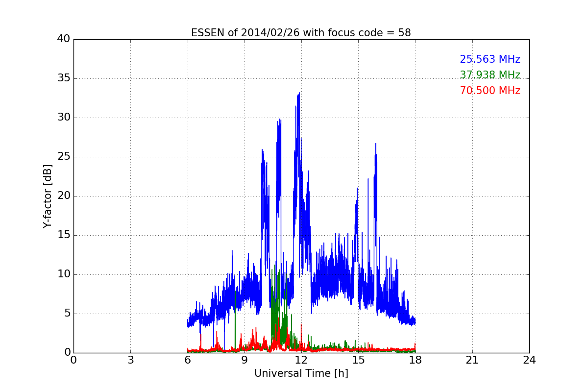Click the y-axis tick label '40'
588x392 pixels.
[64, 39]
